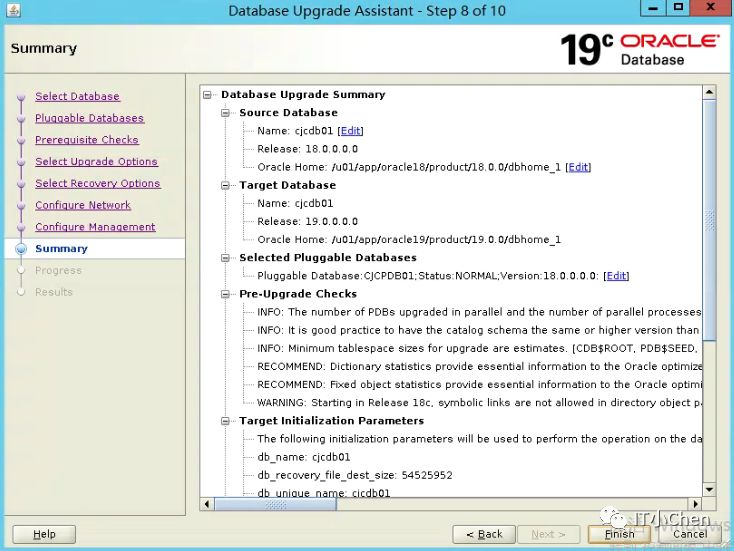Click the Cancel button

690,534
